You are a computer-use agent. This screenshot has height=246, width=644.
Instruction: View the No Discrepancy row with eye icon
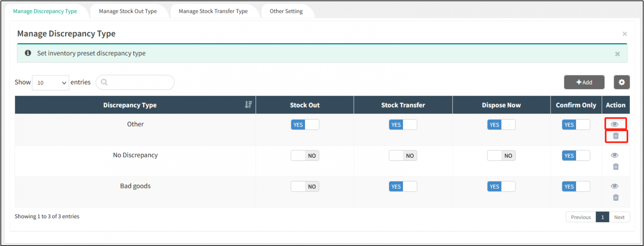click(x=614, y=155)
